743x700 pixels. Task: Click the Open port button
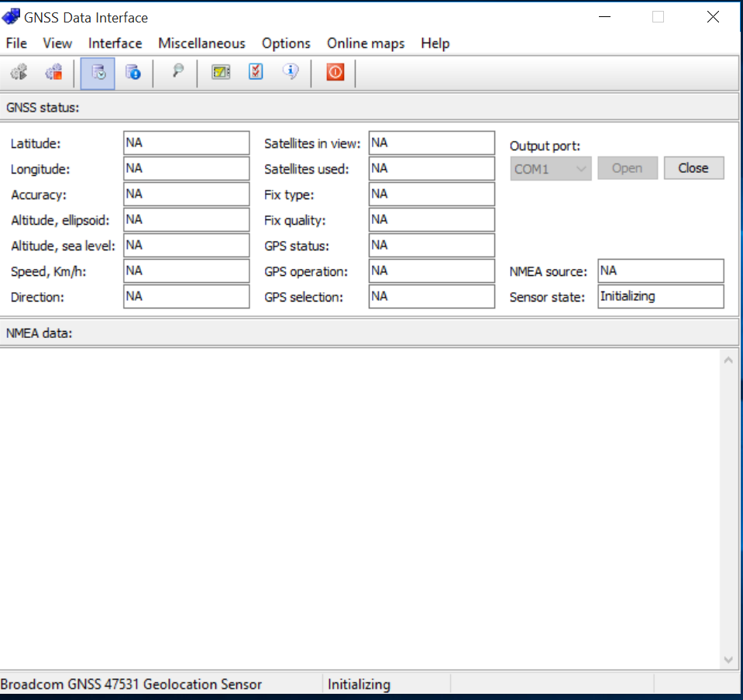point(628,168)
